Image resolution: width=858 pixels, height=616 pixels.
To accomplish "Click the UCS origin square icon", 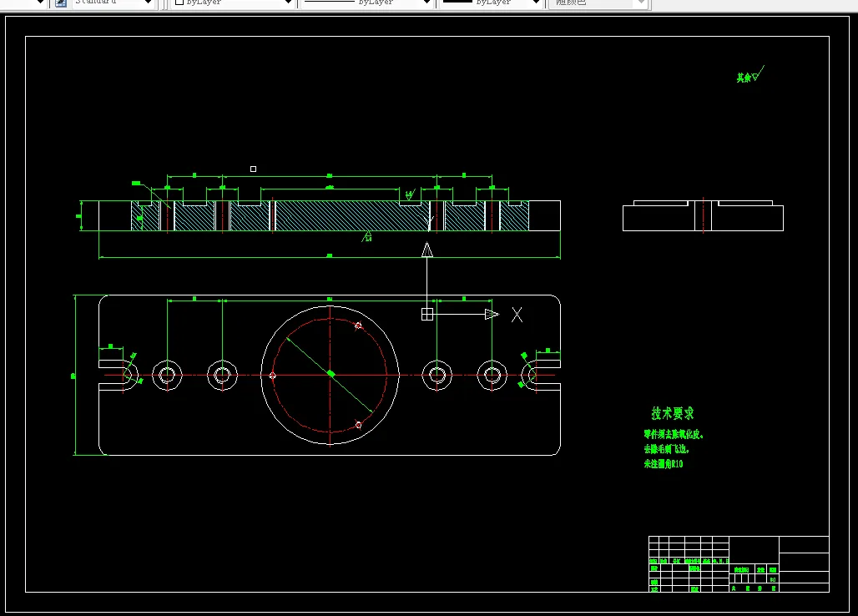I will point(427,314).
